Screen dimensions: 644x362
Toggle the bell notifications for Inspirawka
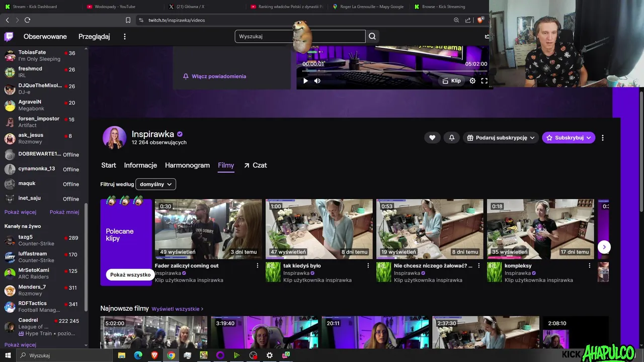click(452, 137)
